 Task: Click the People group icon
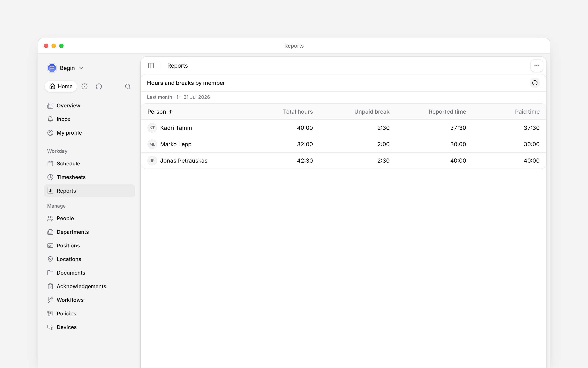50,218
